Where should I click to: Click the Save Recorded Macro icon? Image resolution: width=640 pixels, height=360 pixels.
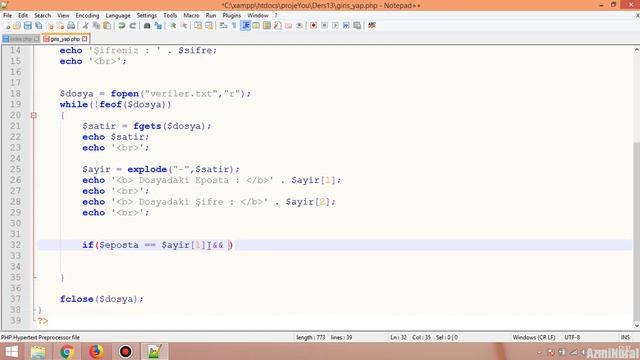coord(357,26)
